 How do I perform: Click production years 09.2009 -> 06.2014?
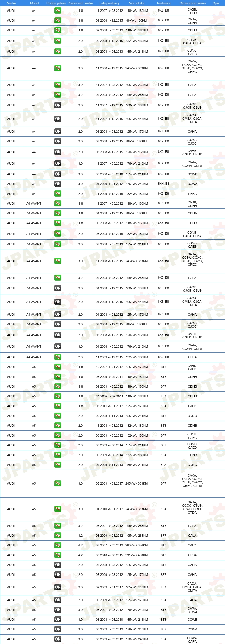click(109, 455)
